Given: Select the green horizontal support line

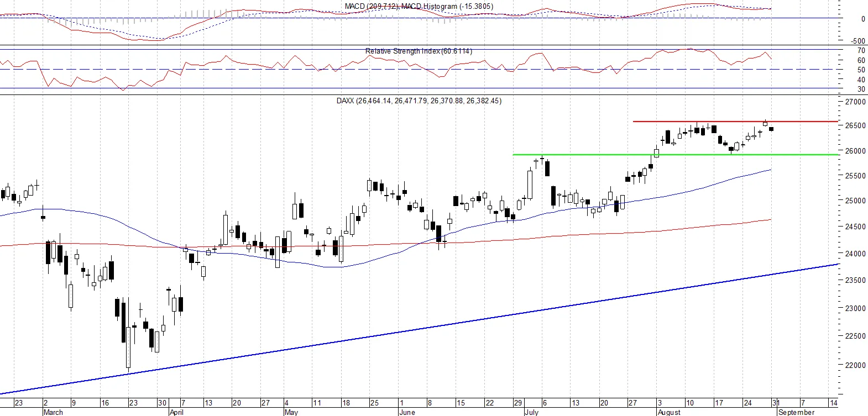Looking at the screenshot, I should coord(676,155).
